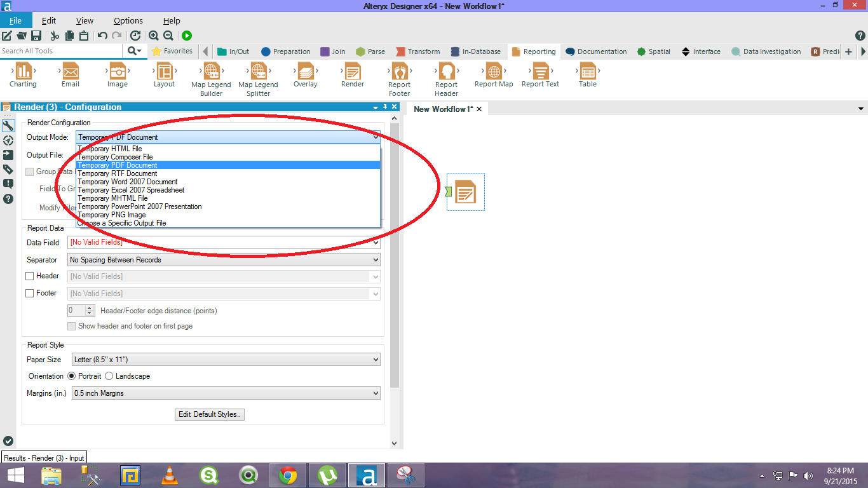This screenshot has height=488, width=868.
Task: Click the Results - Render (3) - Input tab
Action: point(44,457)
